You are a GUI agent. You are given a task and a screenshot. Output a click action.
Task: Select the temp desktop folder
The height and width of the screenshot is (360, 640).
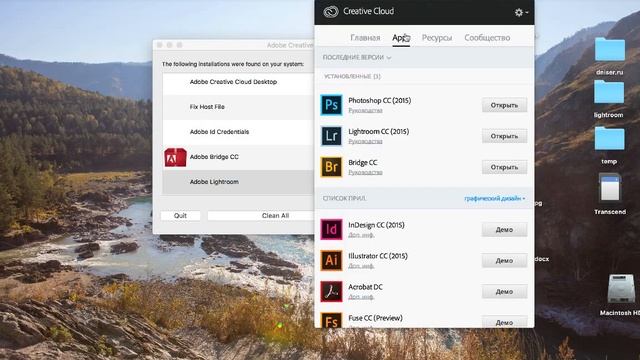point(609,145)
